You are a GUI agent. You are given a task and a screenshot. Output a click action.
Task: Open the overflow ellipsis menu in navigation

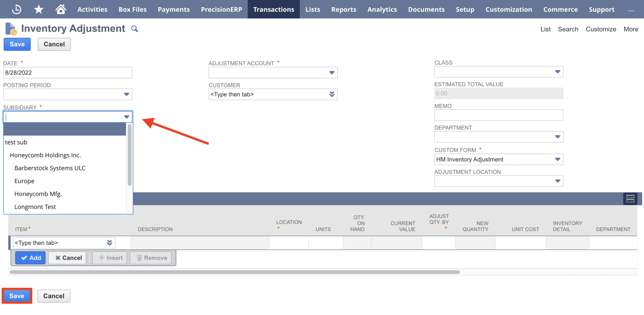pyautogui.click(x=631, y=9)
